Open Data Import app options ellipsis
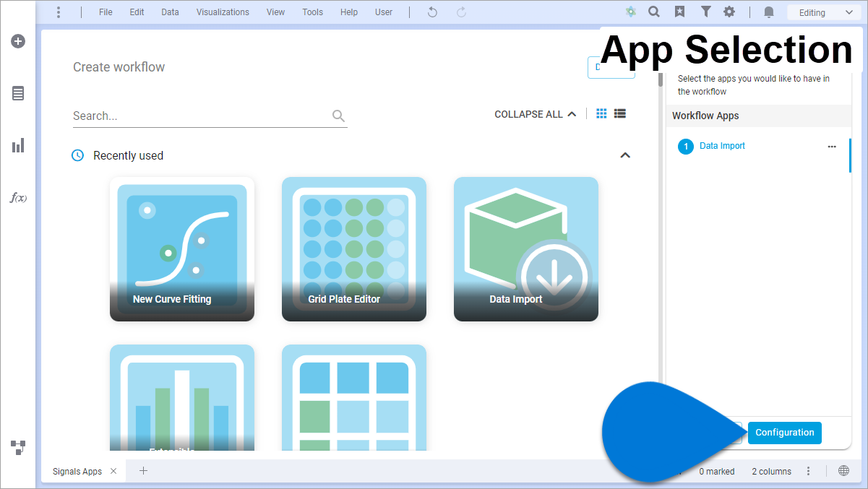The width and height of the screenshot is (868, 489). 832,146
